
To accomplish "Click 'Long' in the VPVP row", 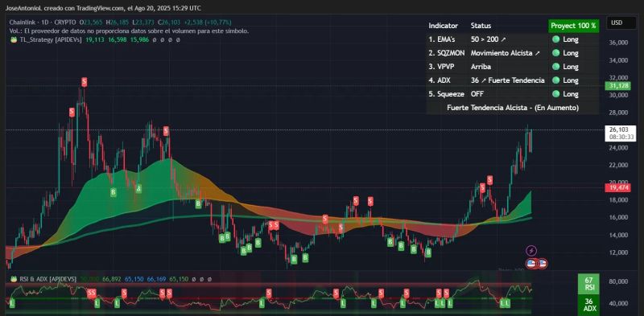I will (571, 67).
